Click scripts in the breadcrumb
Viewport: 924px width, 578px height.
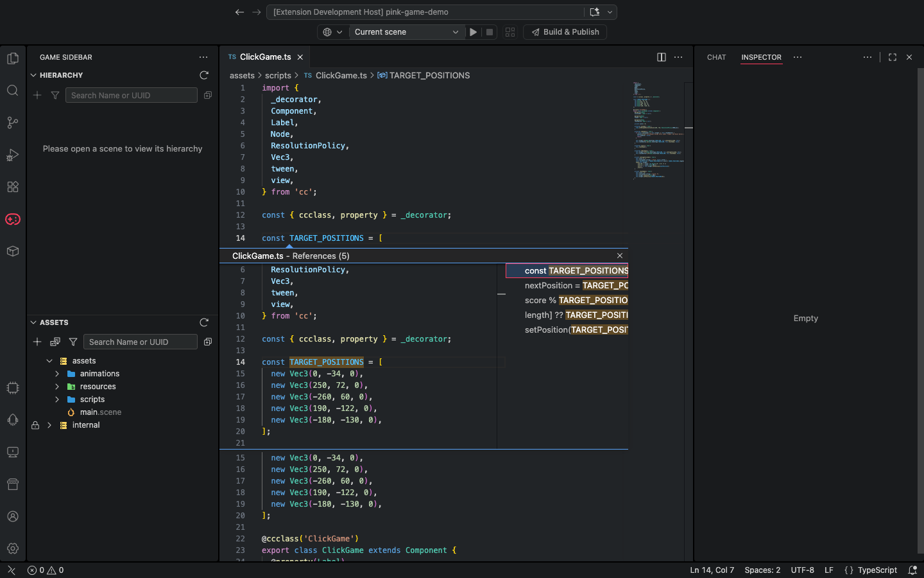pos(278,75)
